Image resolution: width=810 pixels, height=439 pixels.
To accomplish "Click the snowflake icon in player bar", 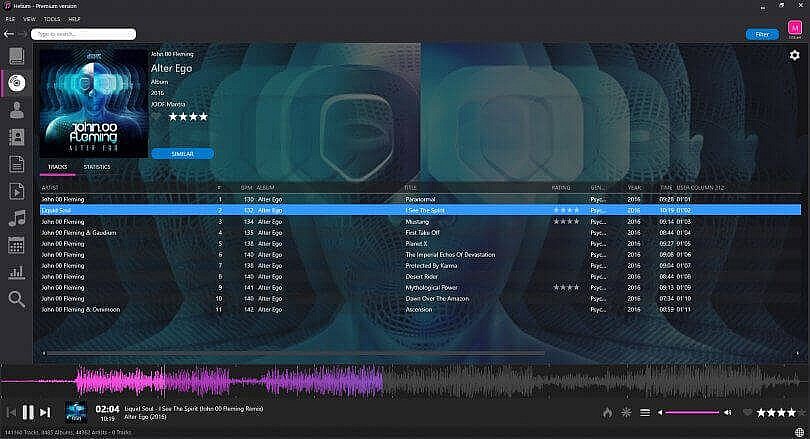I will (626, 413).
